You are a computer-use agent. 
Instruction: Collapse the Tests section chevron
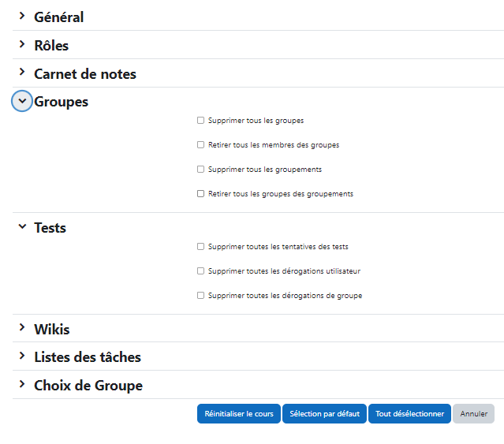22,226
